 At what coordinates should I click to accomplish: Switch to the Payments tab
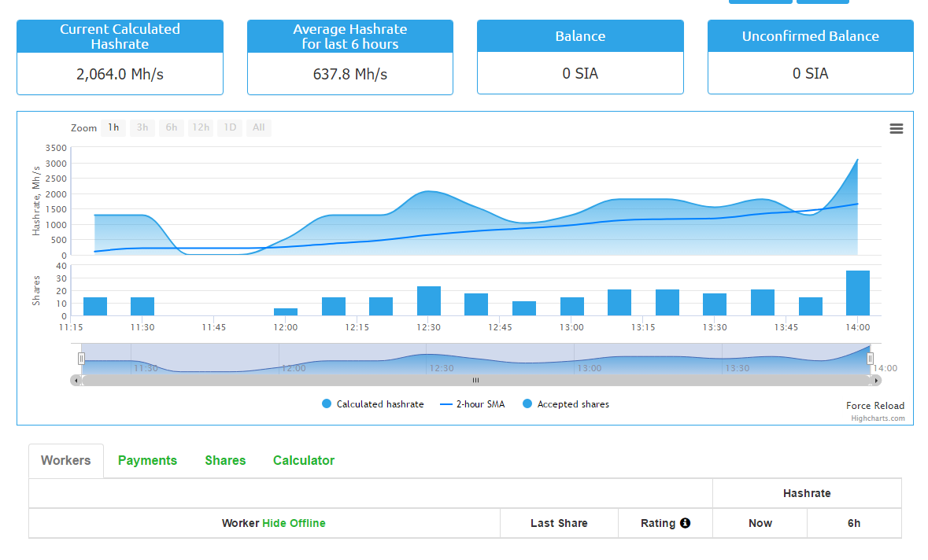pos(147,461)
